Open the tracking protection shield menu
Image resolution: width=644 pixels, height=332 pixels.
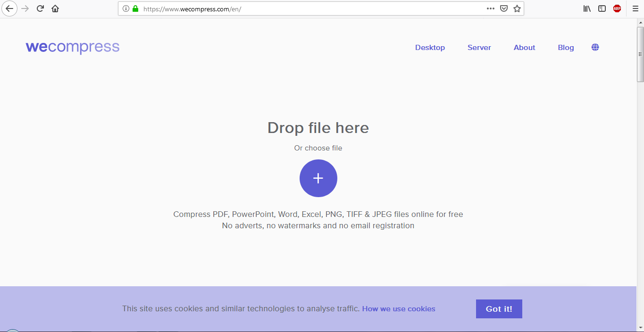503,8
